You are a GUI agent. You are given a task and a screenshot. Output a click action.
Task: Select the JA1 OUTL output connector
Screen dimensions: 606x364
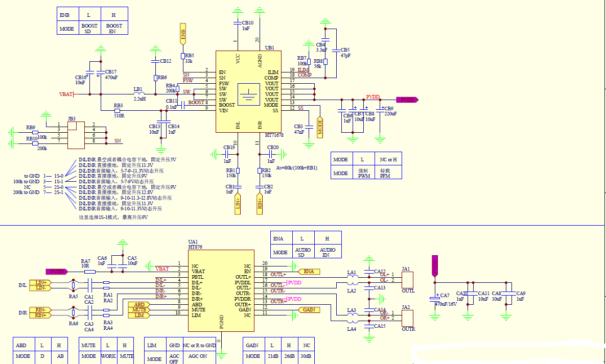click(x=408, y=280)
